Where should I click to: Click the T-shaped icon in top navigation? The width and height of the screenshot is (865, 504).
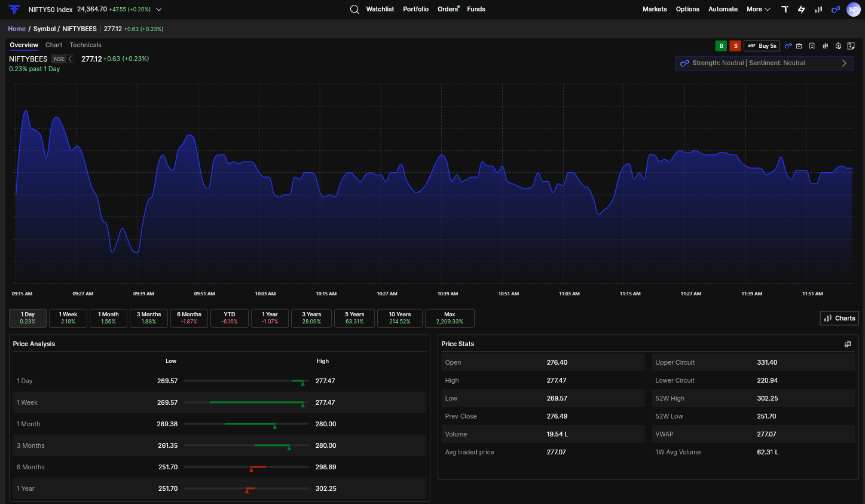785,9
